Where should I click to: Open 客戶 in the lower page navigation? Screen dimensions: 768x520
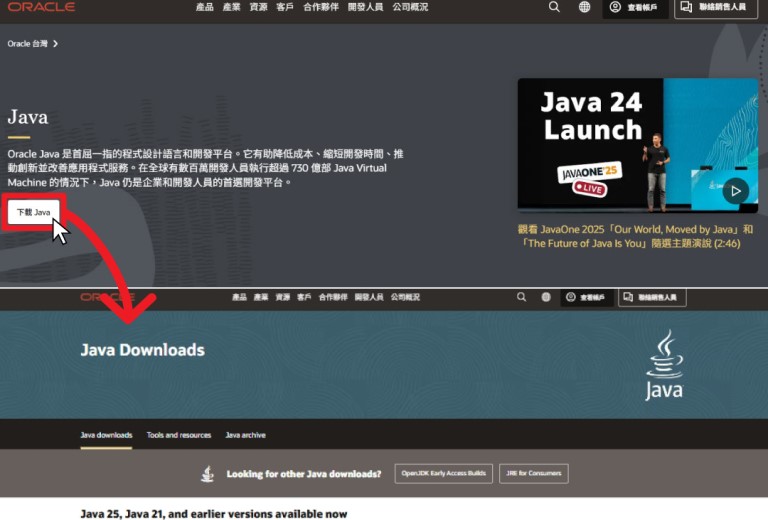tap(304, 297)
